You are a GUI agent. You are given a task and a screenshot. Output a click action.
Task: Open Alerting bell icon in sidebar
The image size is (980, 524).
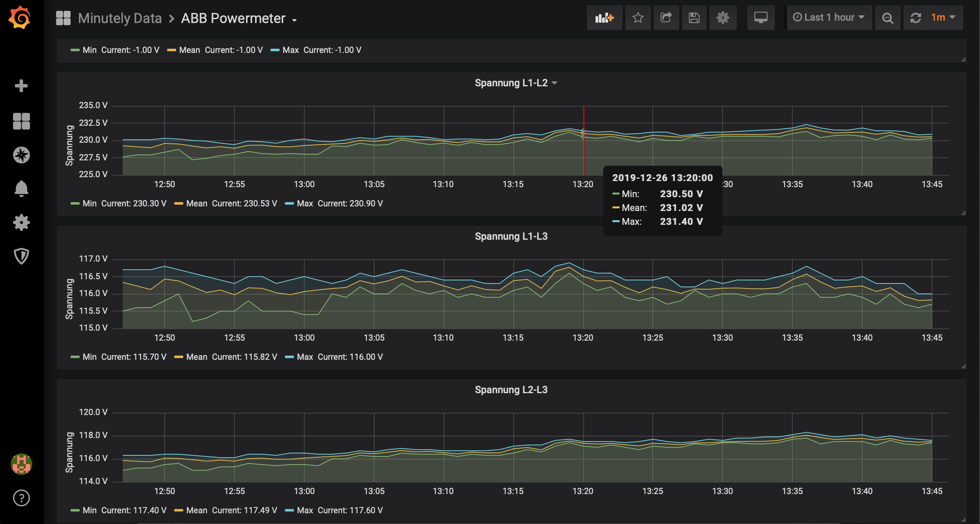pos(21,188)
